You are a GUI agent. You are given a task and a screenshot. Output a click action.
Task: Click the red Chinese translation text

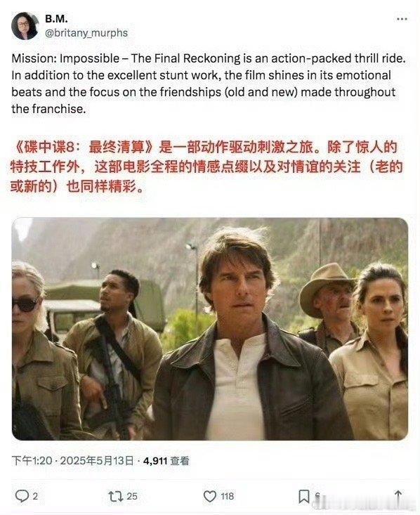pos(206,167)
